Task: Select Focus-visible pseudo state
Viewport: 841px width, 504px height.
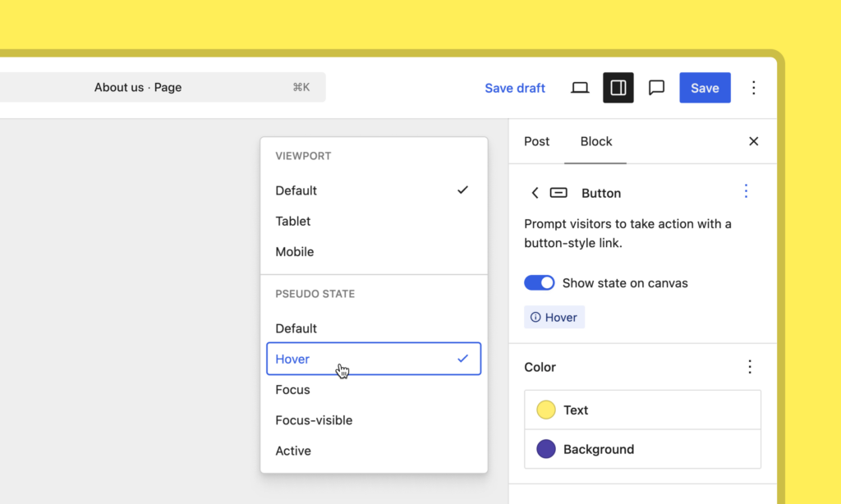Action: coord(374,419)
